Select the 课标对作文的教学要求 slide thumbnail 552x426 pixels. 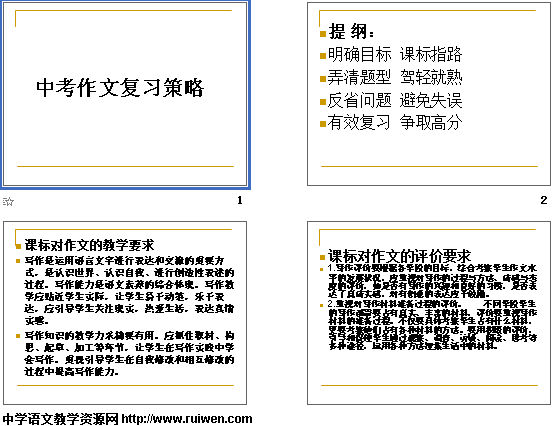click(125, 313)
